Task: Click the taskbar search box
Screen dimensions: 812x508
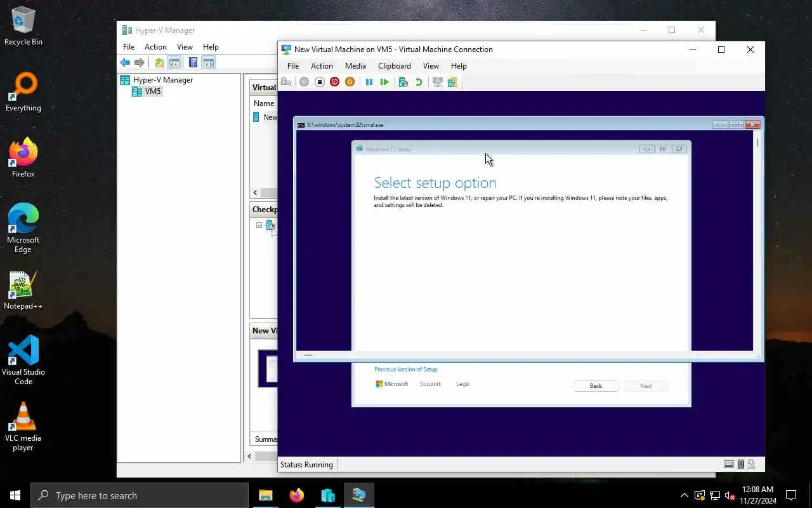Action: click(140, 495)
